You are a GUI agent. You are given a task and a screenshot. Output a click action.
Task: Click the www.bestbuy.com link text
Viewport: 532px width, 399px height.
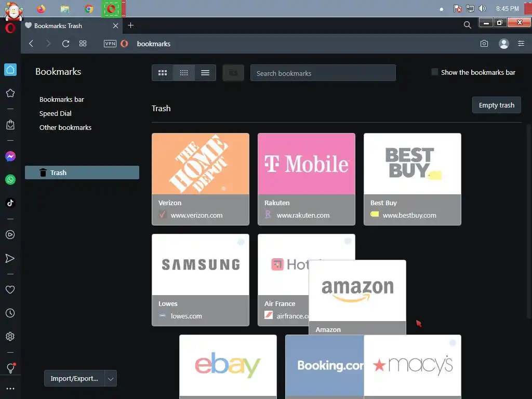(409, 215)
